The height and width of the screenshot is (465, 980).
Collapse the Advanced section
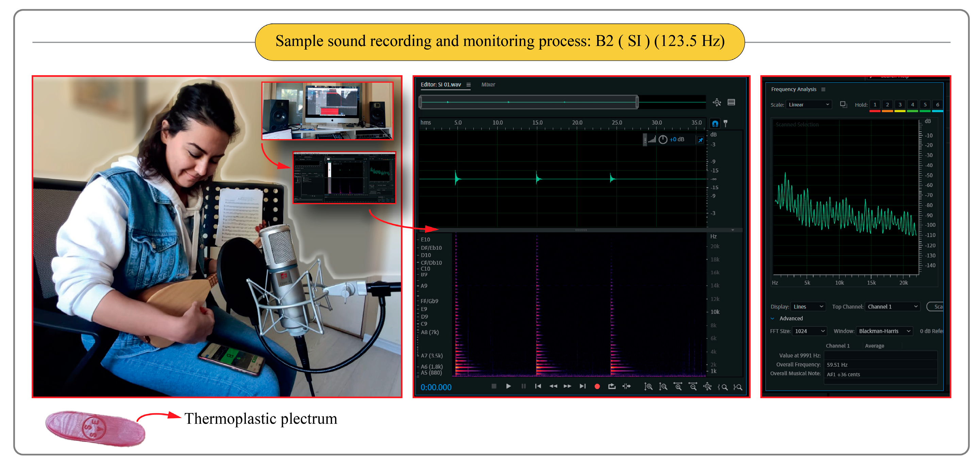[772, 318]
